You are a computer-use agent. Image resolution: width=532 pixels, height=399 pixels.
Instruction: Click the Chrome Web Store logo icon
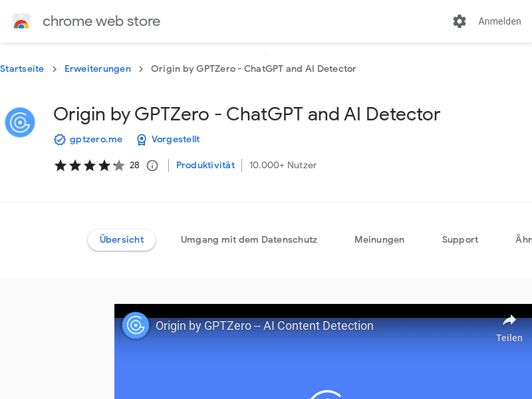21,21
